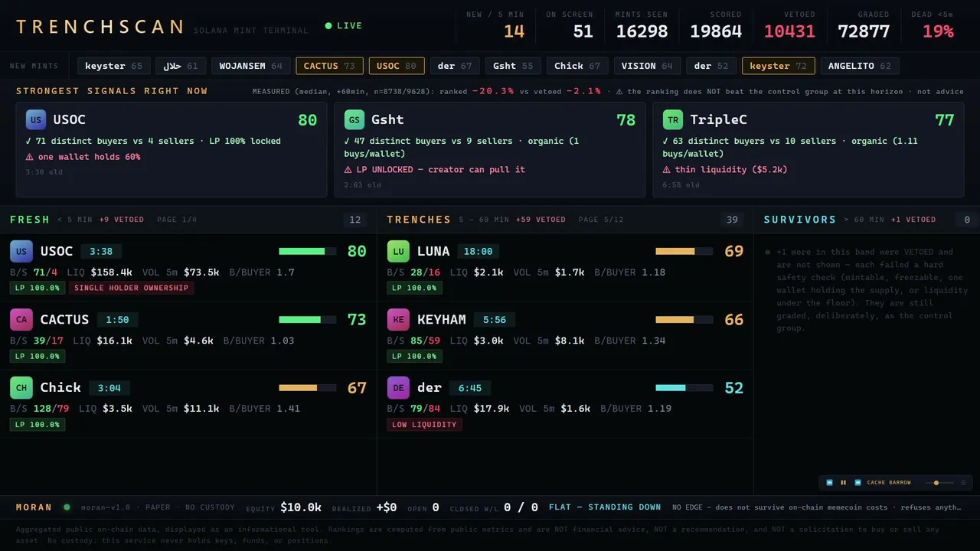Open the TripleC strongest signal card title
Image resolution: width=980 pixels, height=551 pixels.
pos(717,119)
